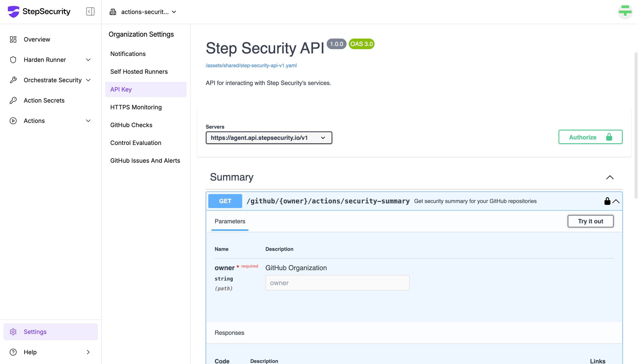Click the Actions sidebar label

point(34,121)
